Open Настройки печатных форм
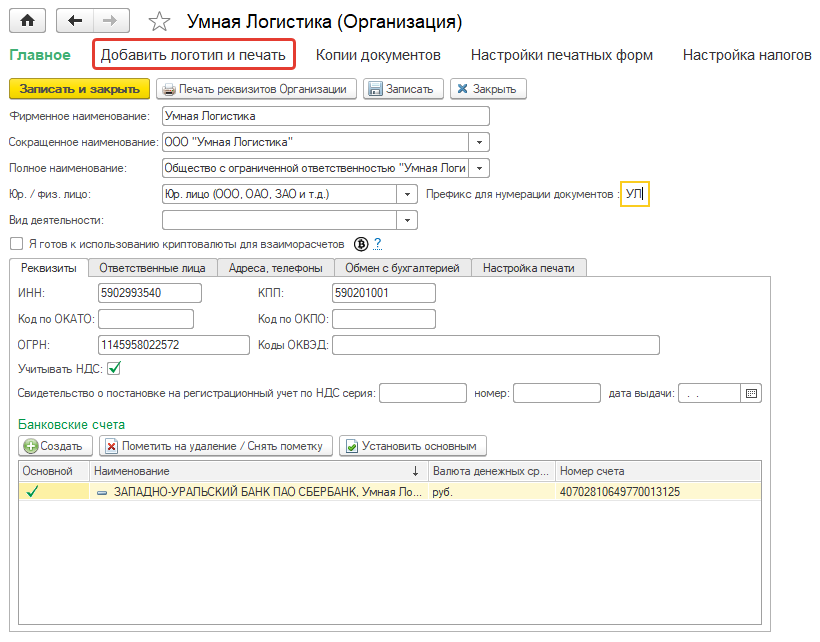 pos(562,55)
